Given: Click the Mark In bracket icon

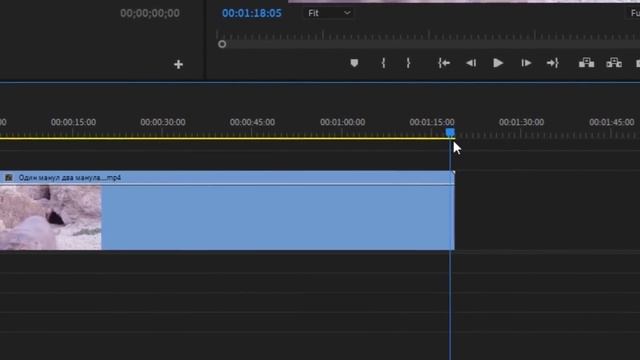Looking at the screenshot, I should pos(383,63).
